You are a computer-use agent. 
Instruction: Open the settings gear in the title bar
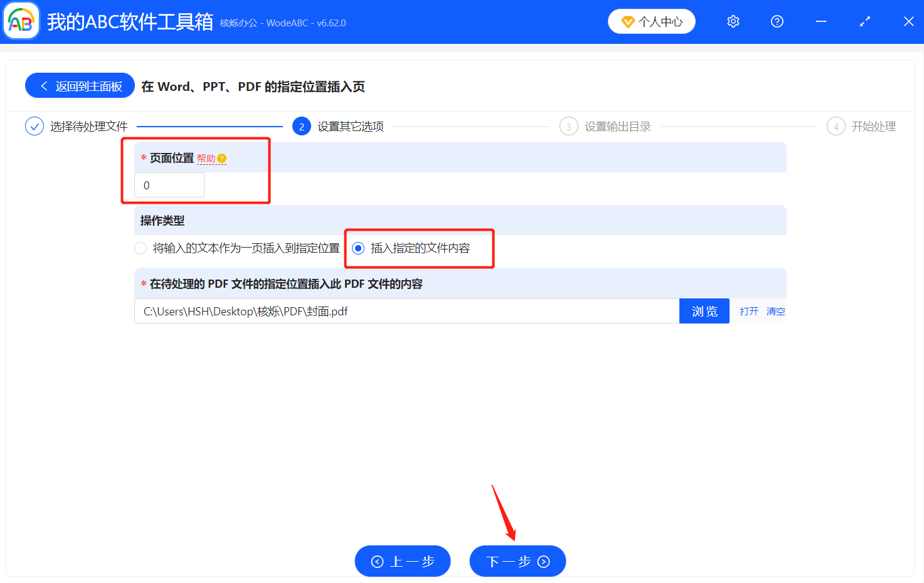point(733,21)
